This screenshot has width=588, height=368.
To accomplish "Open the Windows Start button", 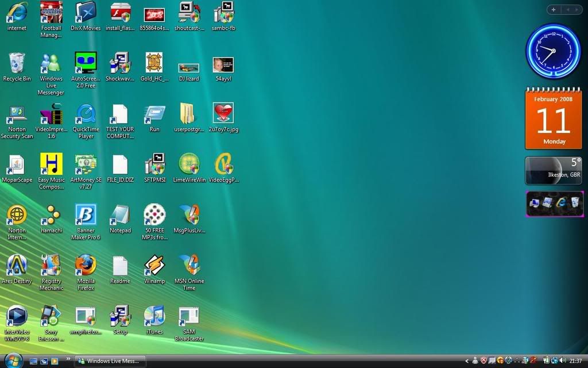I will (13, 361).
